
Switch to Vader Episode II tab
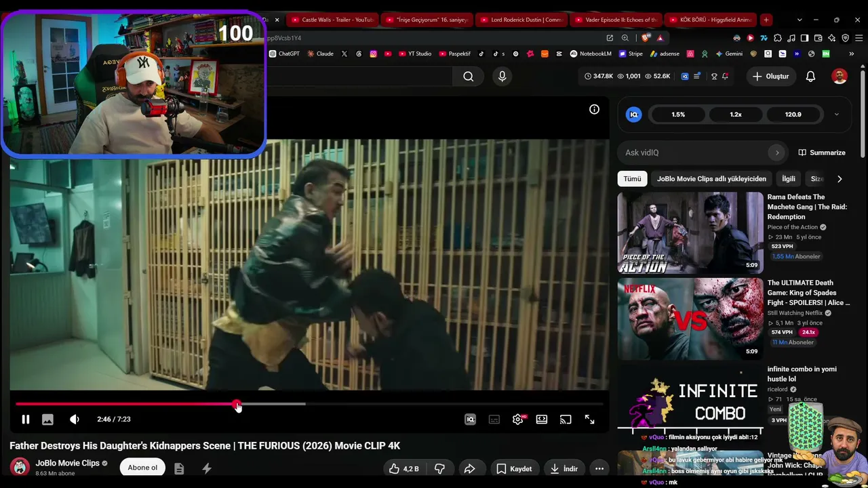coord(616,20)
